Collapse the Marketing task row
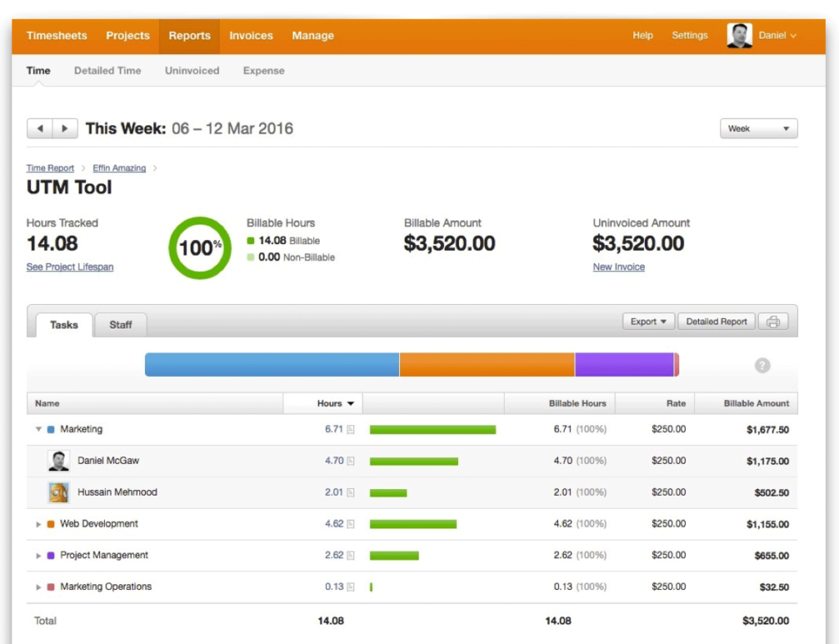Screen dimensions: 839x644 coord(37,429)
